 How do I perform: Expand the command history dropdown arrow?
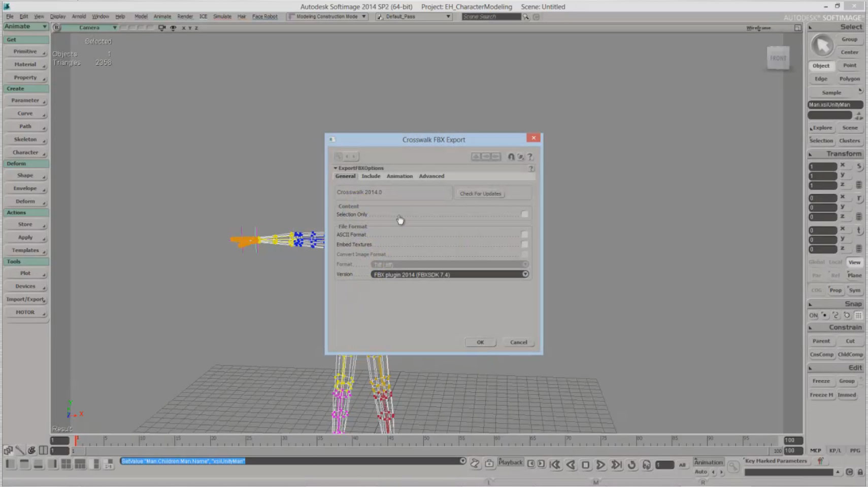462,461
